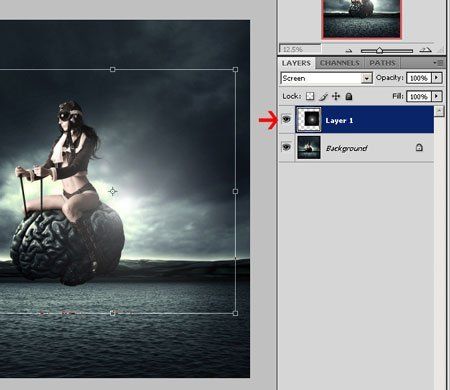Image resolution: width=450 pixels, height=390 pixels.
Task: Click transform top-right corner handle
Action: coord(235,69)
